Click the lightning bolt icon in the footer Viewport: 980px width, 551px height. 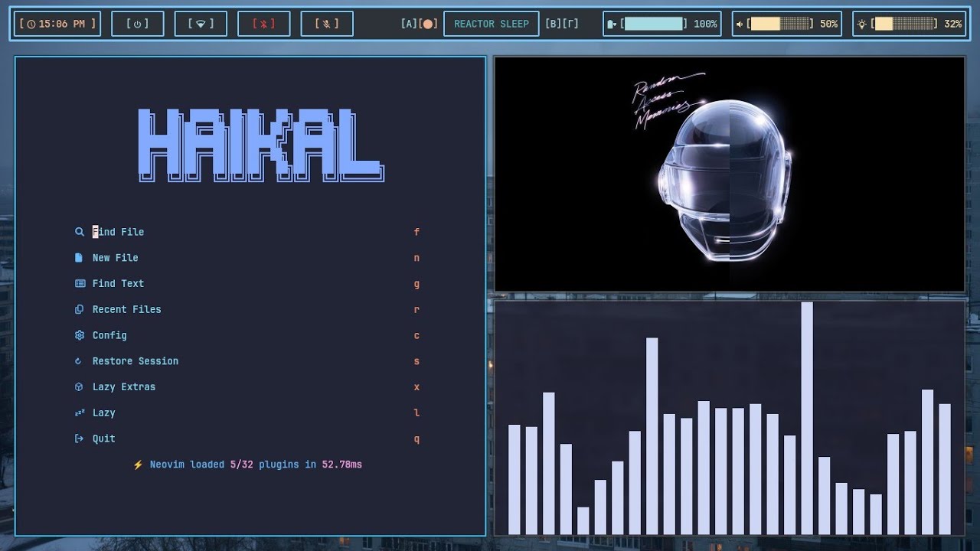pos(138,465)
